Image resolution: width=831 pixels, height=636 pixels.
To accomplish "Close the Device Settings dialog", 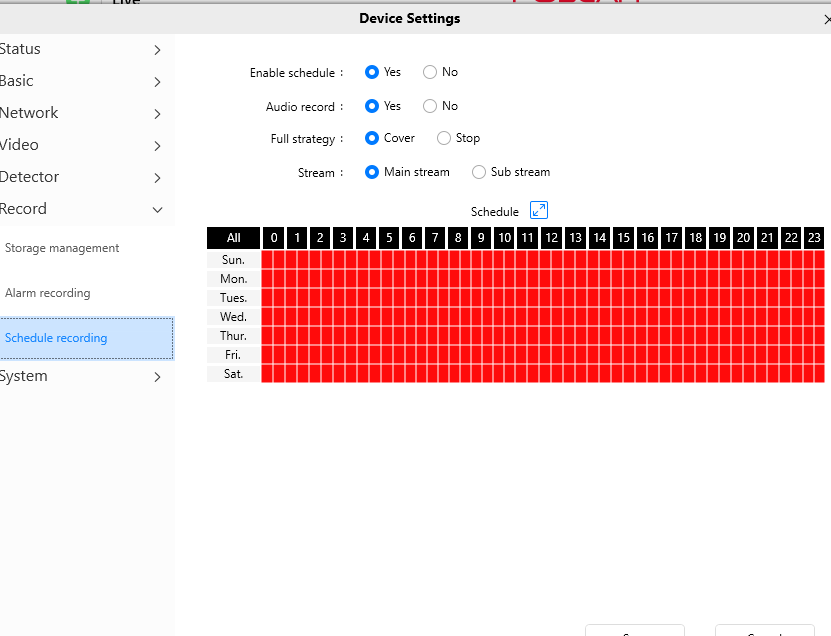I will coord(827,20).
